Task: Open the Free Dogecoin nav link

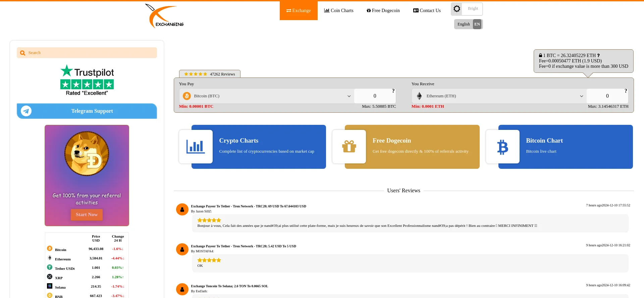Action: click(x=383, y=10)
